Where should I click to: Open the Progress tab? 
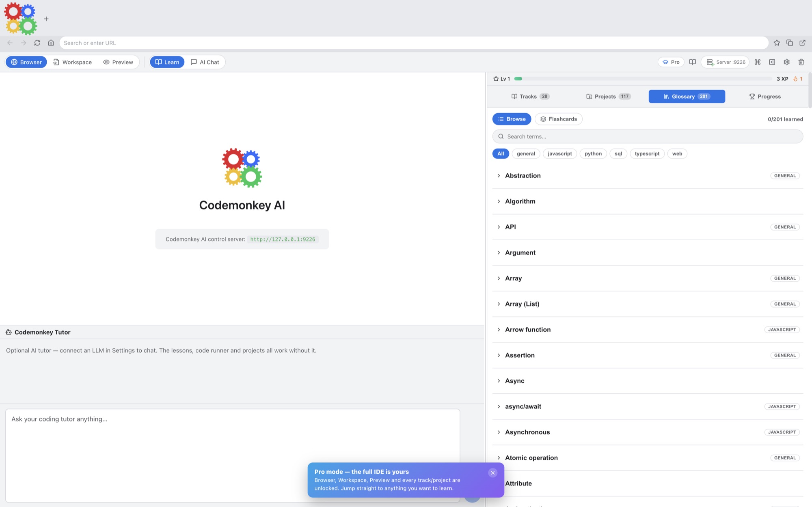(765, 96)
